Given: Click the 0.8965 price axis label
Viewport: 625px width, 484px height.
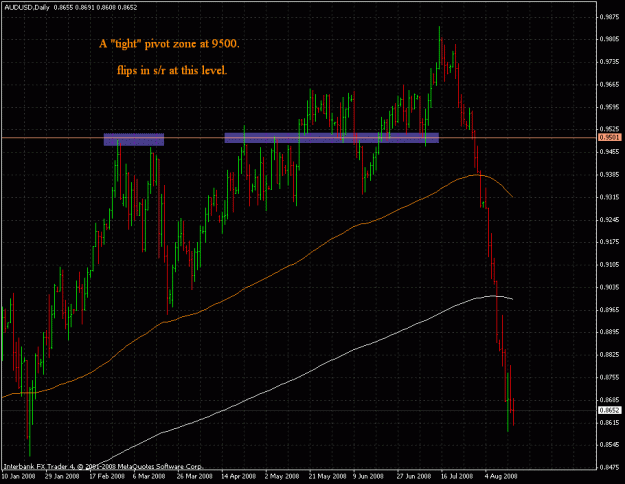Looking at the screenshot, I should pos(610,310).
